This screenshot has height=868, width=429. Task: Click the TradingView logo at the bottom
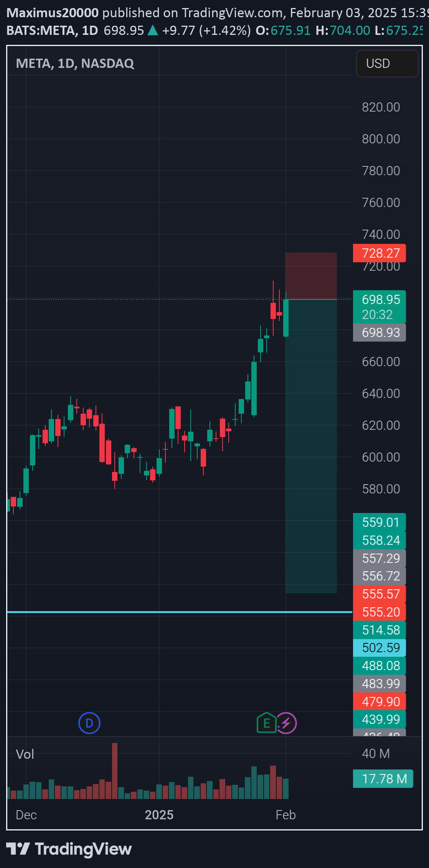pyautogui.click(x=69, y=849)
